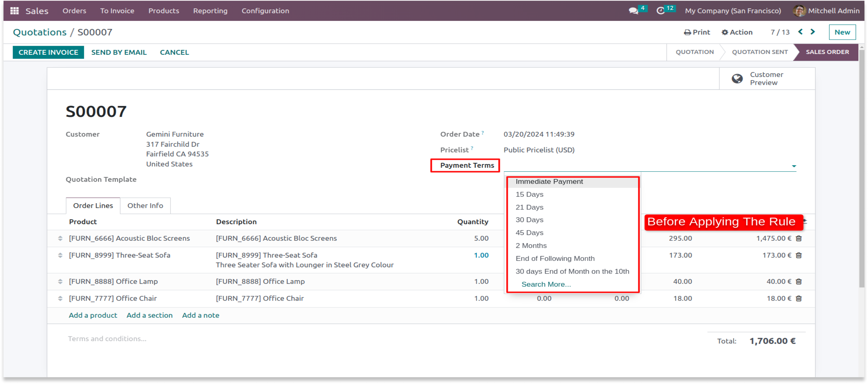Click the vertical page scrollbar

coord(861,168)
